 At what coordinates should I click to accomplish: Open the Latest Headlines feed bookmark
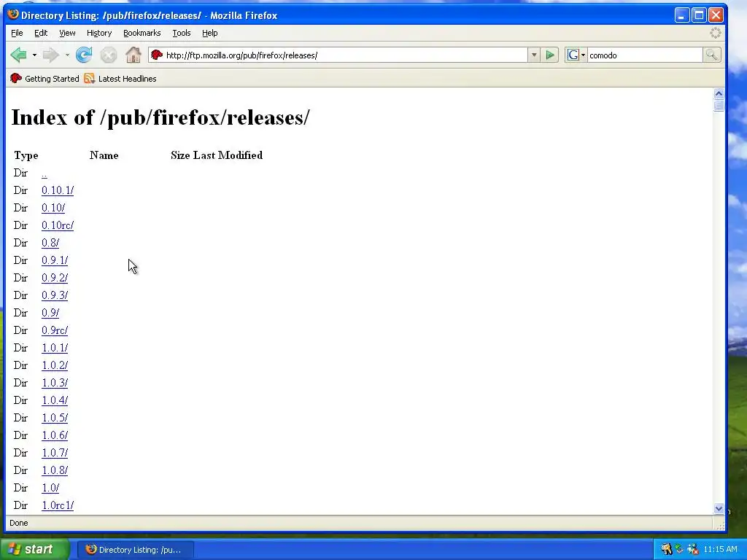point(120,79)
